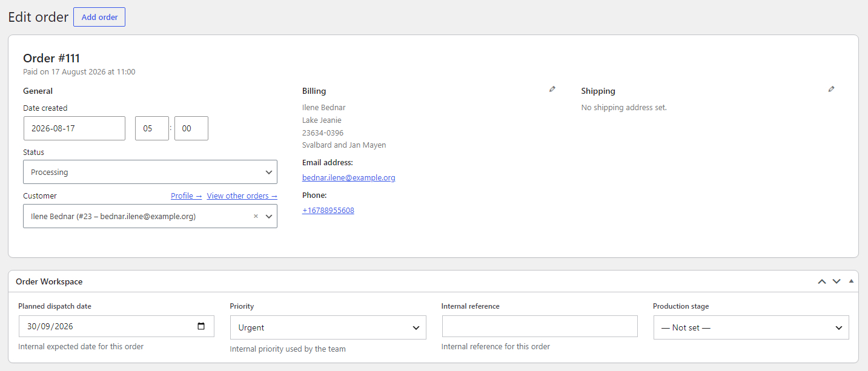Viewport: 868px width, 371px height.
Task: Click 'No shipping address set.' text
Action: pyautogui.click(x=624, y=108)
